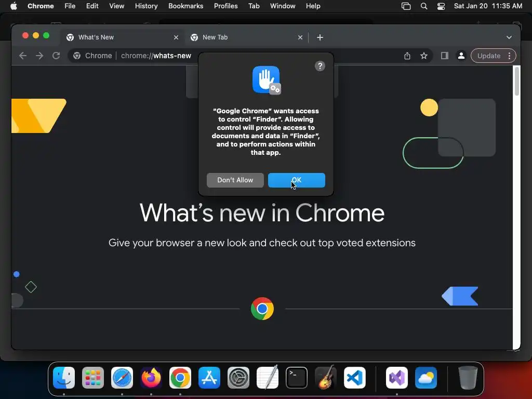Open App Store from the Dock

pyautogui.click(x=209, y=378)
